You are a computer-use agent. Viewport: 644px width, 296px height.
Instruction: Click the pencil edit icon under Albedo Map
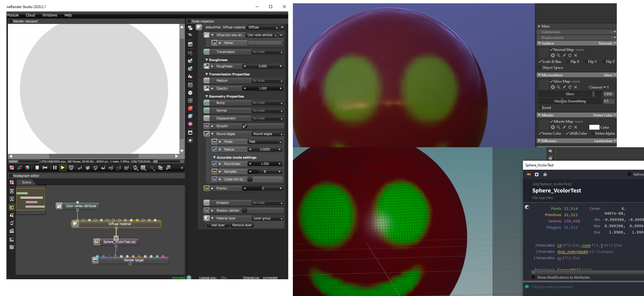tap(564, 127)
